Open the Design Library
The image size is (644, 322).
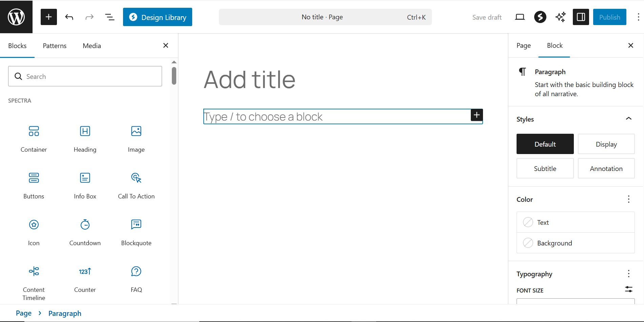click(x=158, y=17)
